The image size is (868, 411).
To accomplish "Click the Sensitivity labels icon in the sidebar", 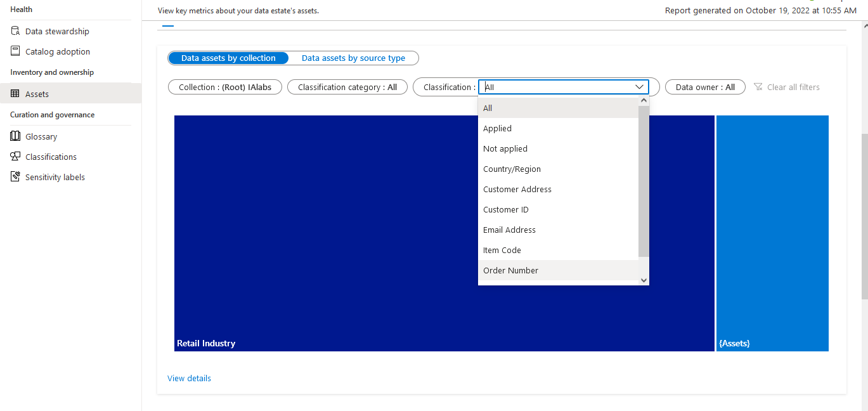I will pos(15,177).
